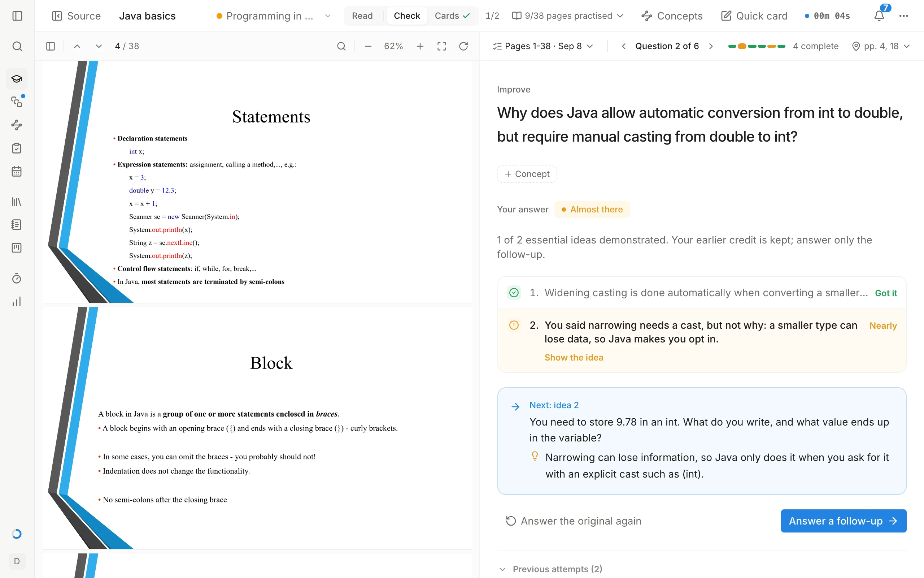The height and width of the screenshot is (578, 924).
Task: Zoom out of the PDF
Action: [x=368, y=46]
